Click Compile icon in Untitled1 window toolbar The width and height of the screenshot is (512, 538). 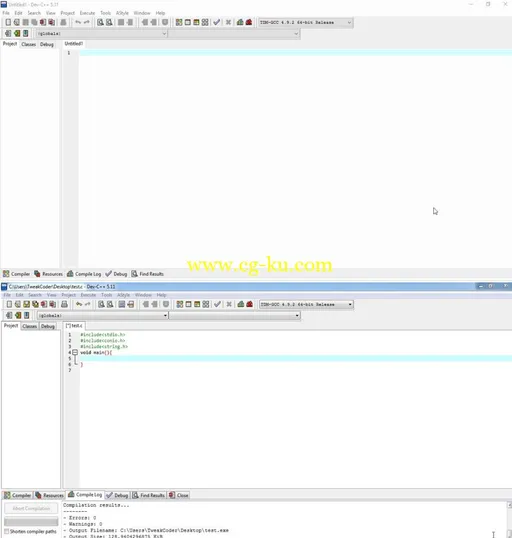click(x=179, y=22)
